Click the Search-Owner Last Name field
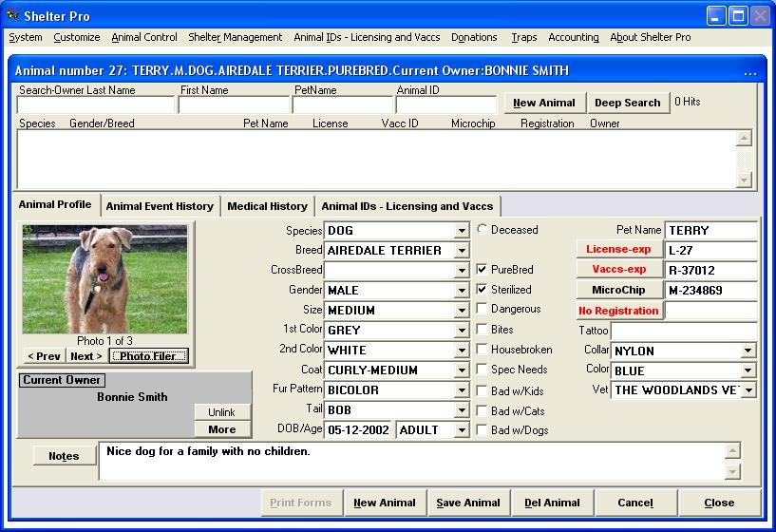Screen dimensions: 776x532 coord(96,104)
